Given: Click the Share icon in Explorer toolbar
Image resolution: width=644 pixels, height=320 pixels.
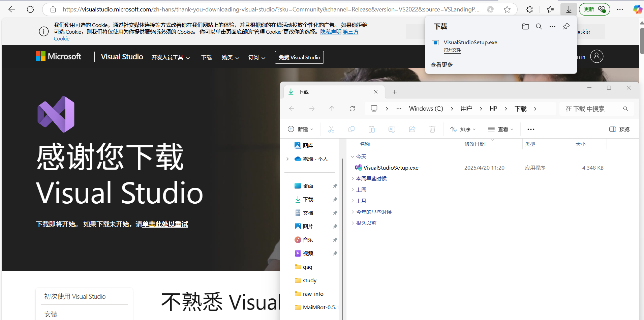Looking at the screenshot, I should coord(412,129).
